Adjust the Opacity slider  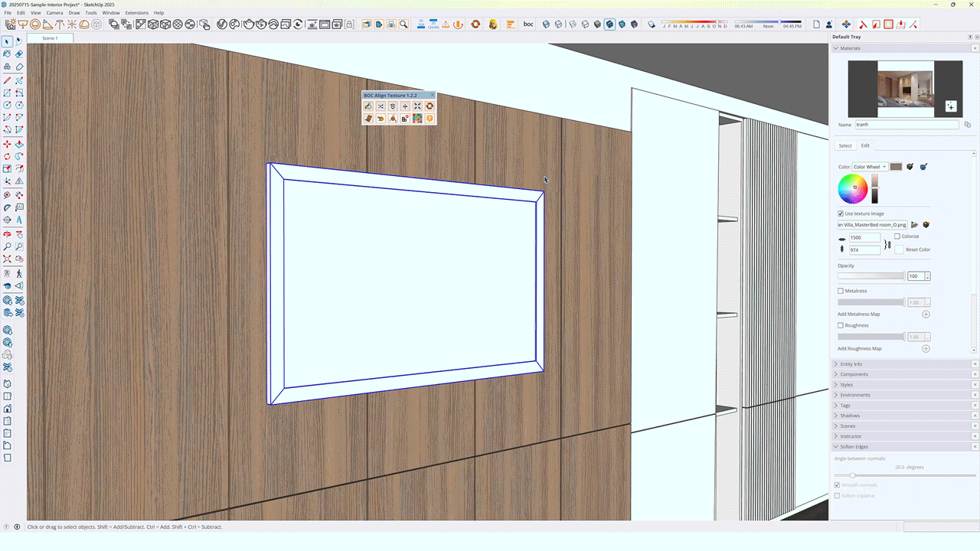[x=871, y=276]
